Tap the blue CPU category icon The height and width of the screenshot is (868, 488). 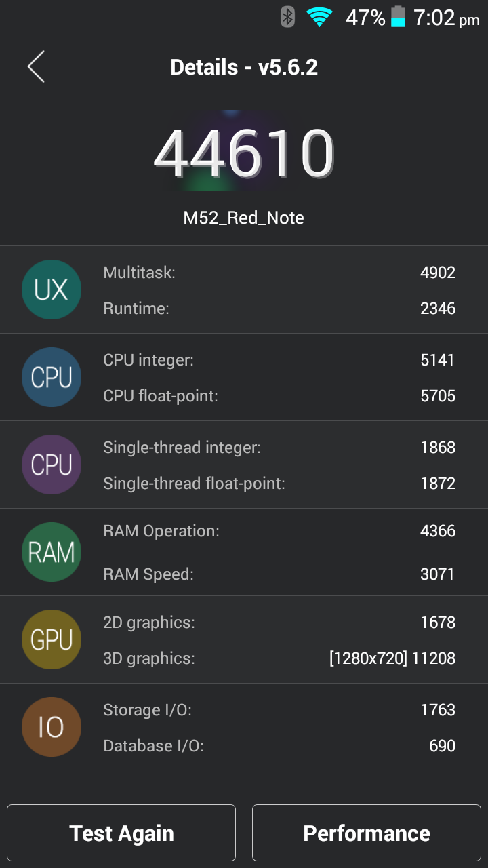[52, 377]
